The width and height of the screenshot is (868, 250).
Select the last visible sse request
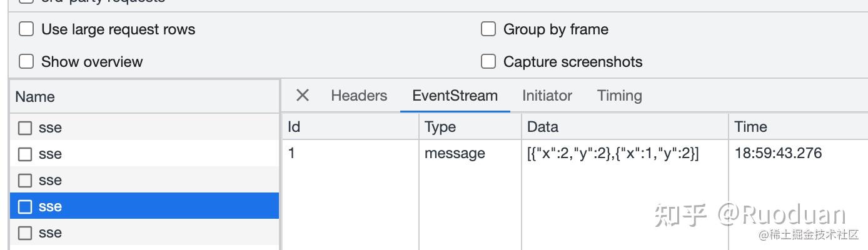[50, 233]
